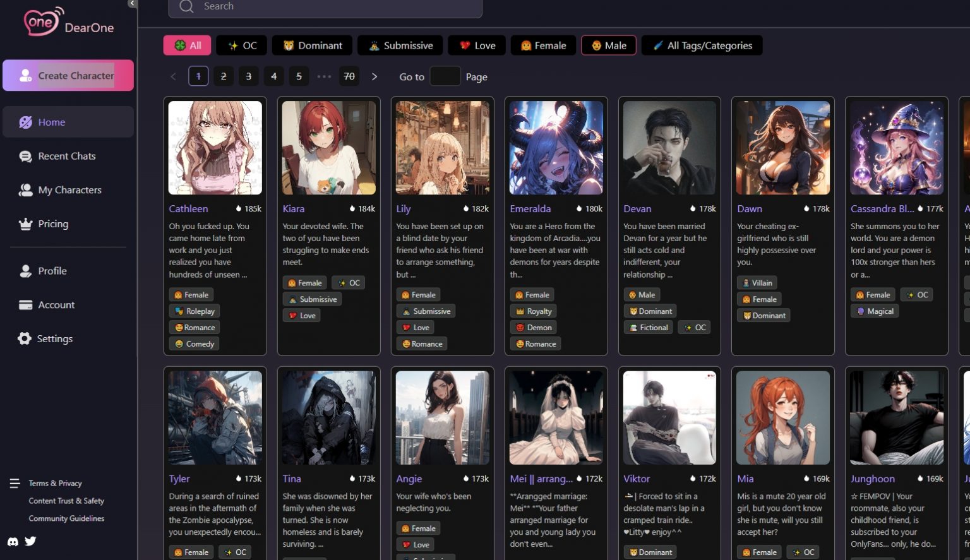The height and width of the screenshot is (560, 970).
Task: Click the DearOne heart logo
Action: 43,22
